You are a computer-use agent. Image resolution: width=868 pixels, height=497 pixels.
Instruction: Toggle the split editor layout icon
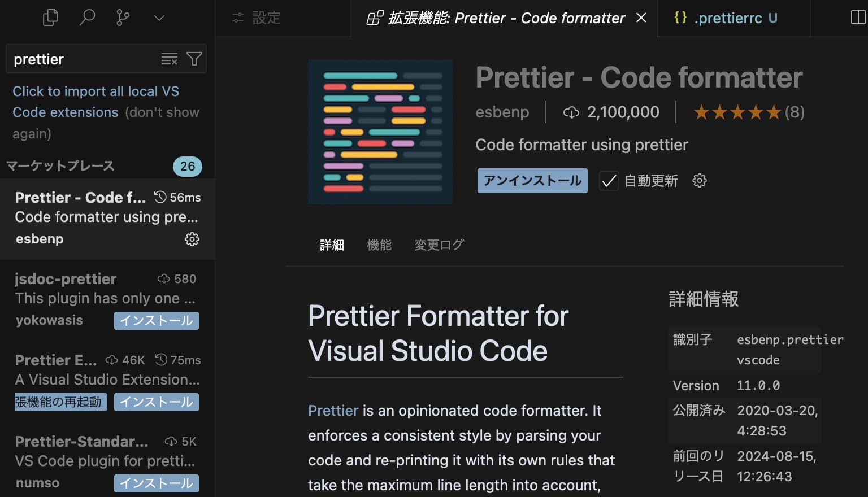coord(858,18)
